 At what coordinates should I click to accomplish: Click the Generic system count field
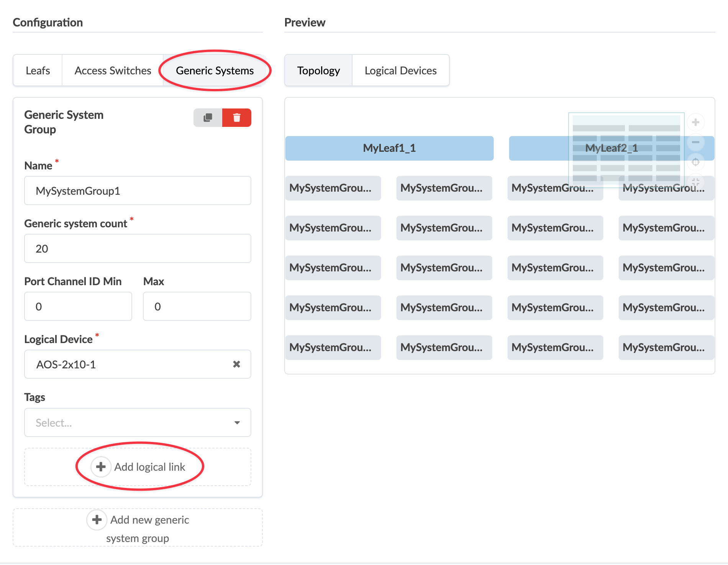coord(138,249)
